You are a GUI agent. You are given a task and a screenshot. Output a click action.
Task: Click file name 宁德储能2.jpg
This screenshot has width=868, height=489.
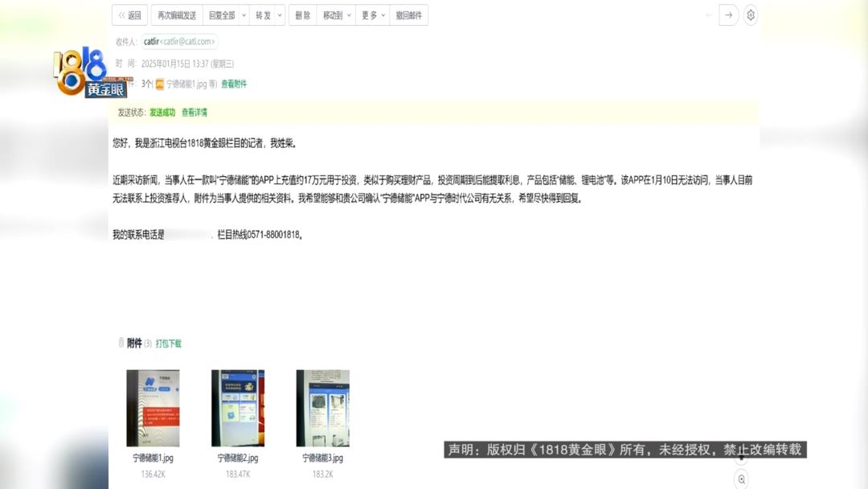coord(238,458)
